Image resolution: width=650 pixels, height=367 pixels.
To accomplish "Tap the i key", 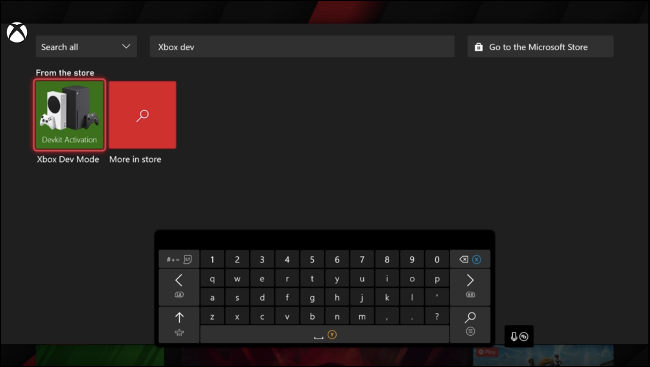I will (x=387, y=279).
